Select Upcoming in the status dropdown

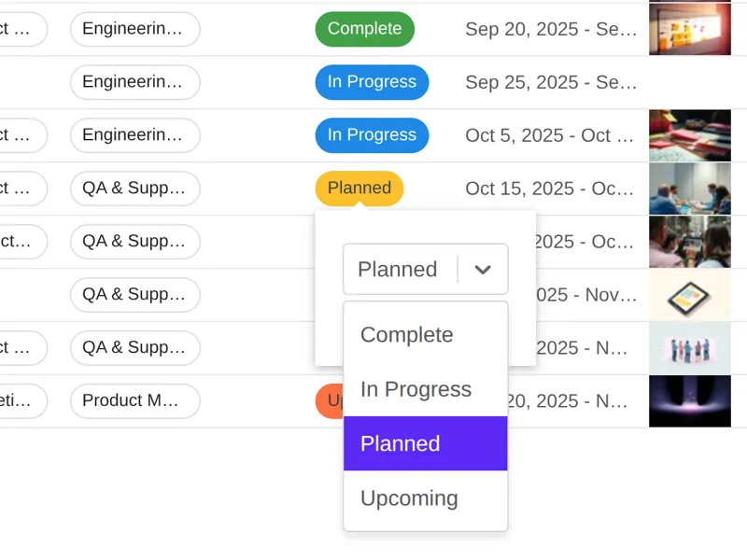[x=409, y=498]
